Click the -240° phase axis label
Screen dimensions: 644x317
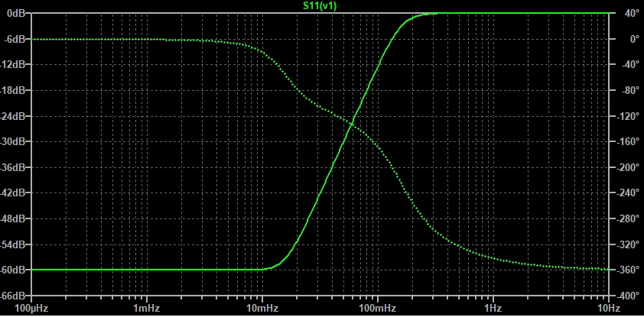[x=629, y=192]
